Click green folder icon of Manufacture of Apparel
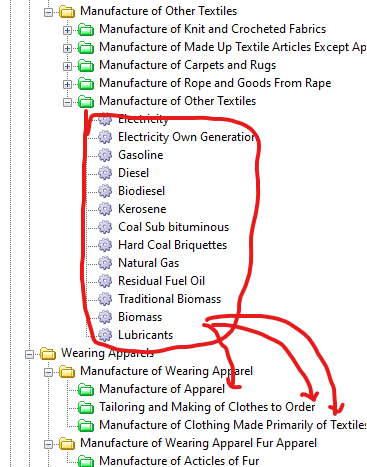The width and height of the screenshot is (367, 467). (x=86, y=390)
